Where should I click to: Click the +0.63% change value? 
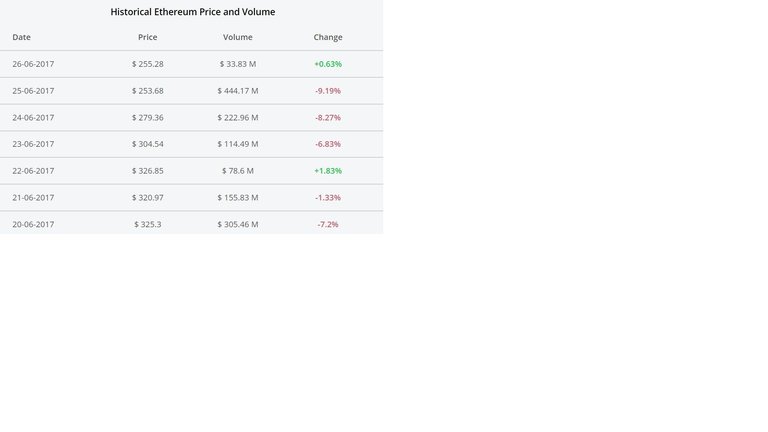tap(328, 64)
